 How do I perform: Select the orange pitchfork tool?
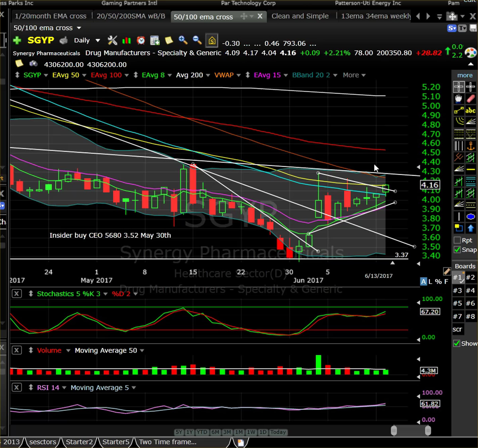coord(458,158)
